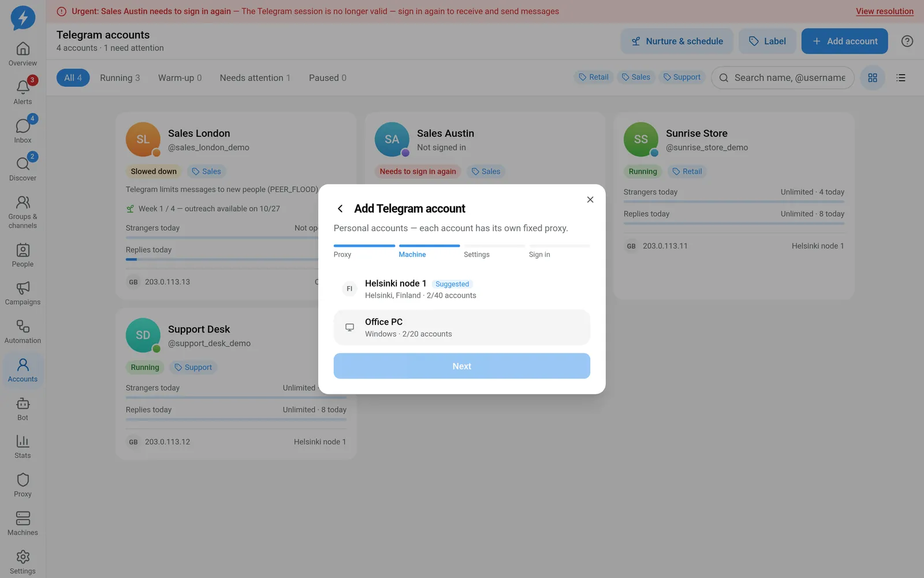Click the Label button
The image size is (924, 578).
pyautogui.click(x=767, y=41)
